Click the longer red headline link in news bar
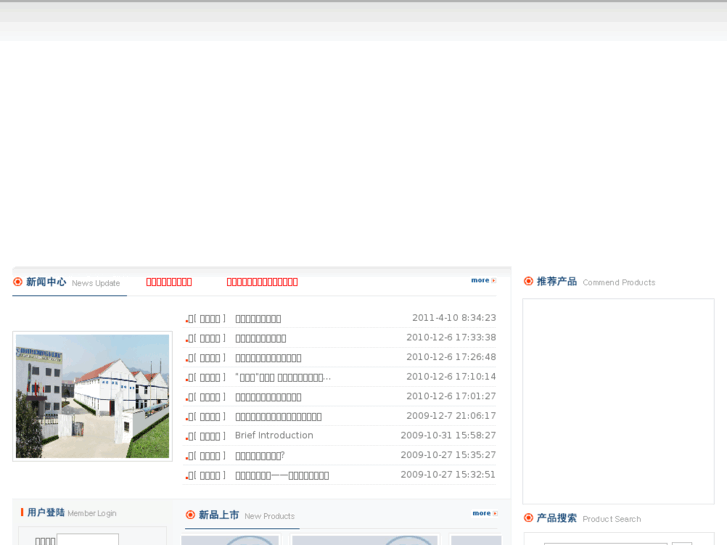Screen dimensions: 727x545 262,282
